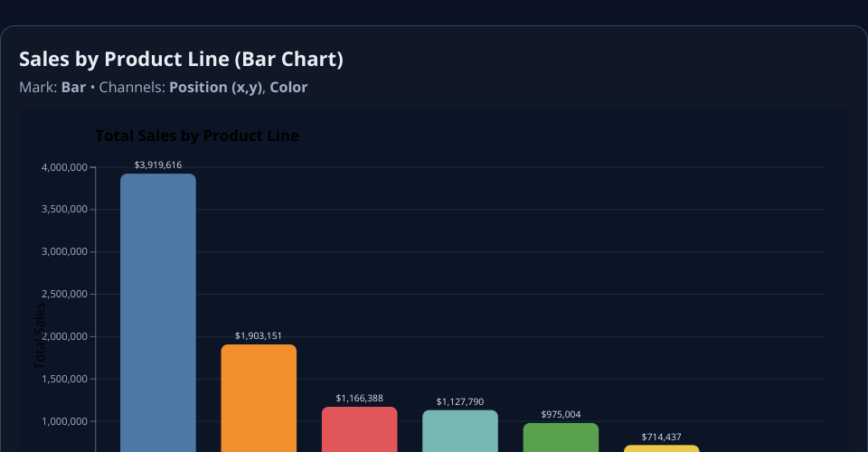This screenshot has height=452, width=868.
Task: Click the 2,500,000 y-axis tick label
Action: [64, 295]
